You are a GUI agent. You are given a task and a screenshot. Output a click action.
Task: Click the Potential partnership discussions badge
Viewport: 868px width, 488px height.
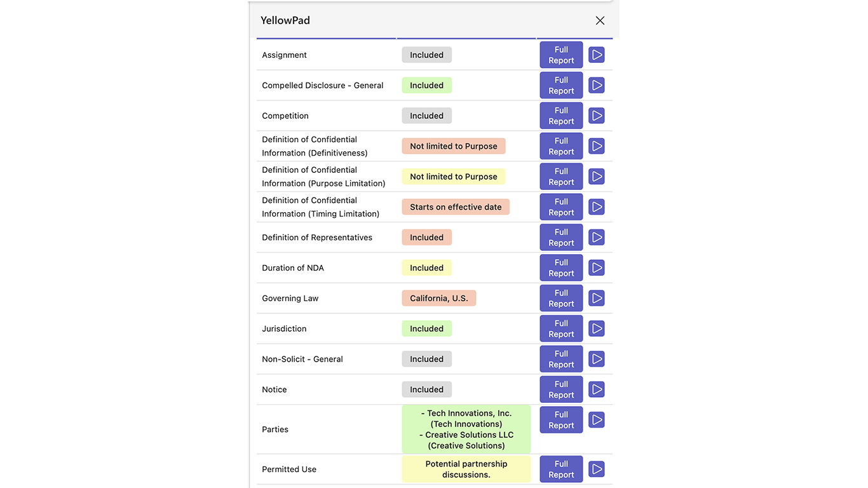click(x=466, y=469)
